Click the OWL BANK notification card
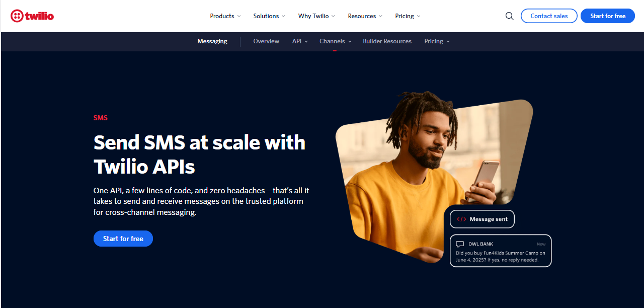Image resolution: width=644 pixels, height=308 pixels. pyautogui.click(x=500, y=251)
